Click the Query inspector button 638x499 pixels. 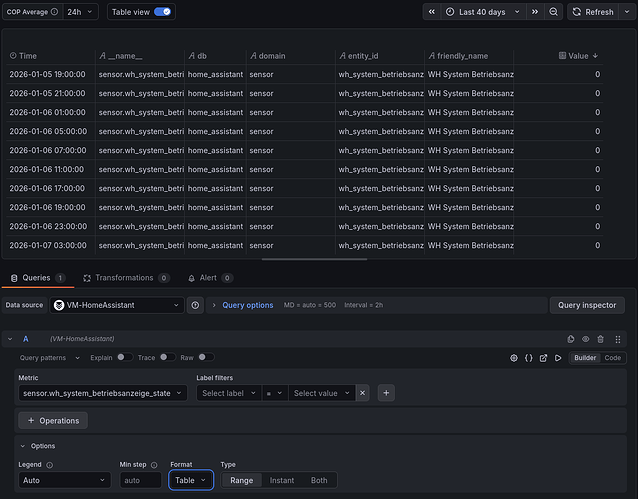(x=587, y=305)
